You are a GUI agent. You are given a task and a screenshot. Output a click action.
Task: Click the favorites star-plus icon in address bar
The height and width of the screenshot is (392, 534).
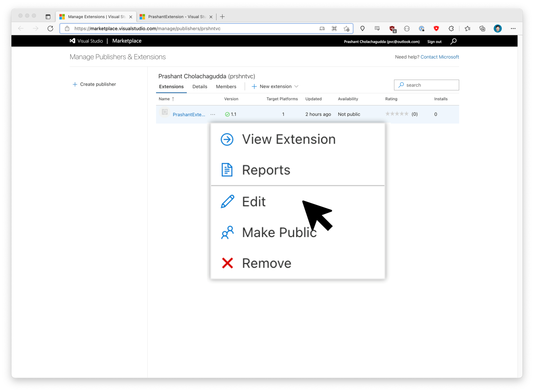point(346,28)
